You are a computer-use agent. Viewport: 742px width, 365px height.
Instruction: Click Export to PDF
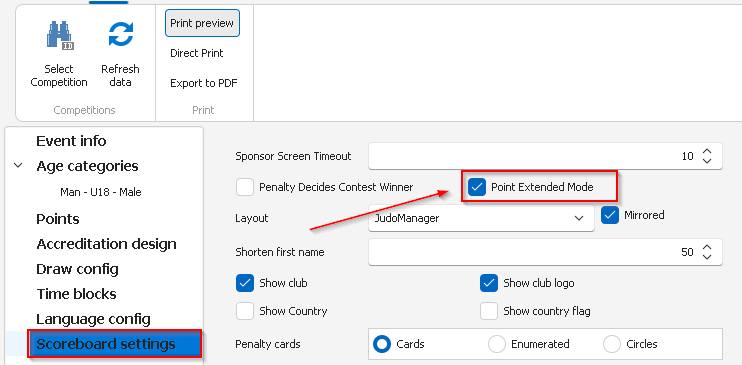tap(203, 83)
